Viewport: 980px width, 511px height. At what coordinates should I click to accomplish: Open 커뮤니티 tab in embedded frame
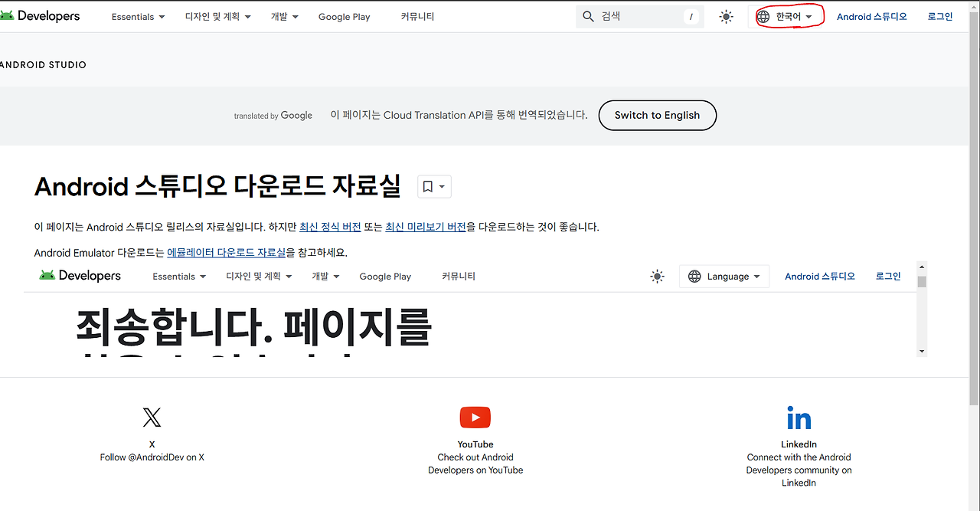(x=459, y=277)
